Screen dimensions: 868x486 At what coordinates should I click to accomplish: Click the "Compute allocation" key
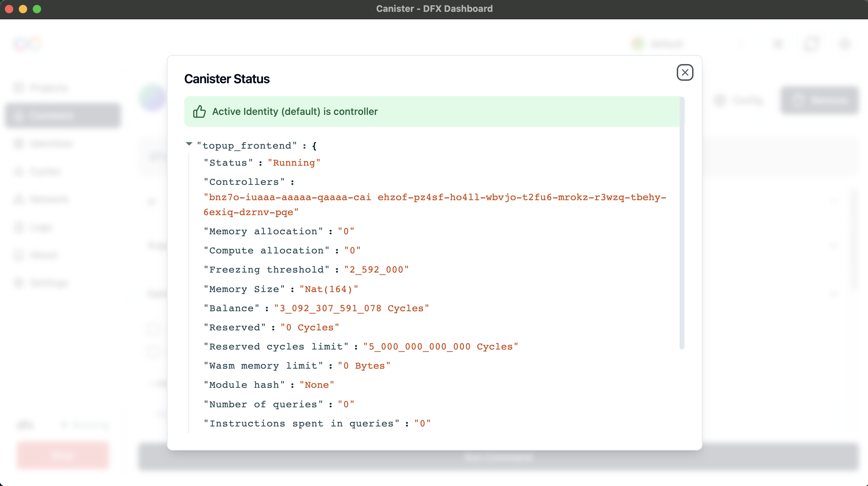click(266, 251)
